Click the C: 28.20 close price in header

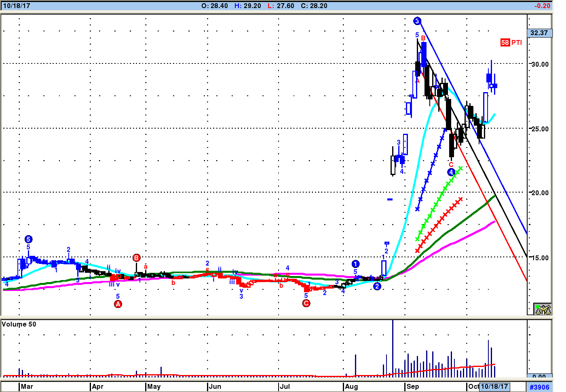click(x=314, y=6)
